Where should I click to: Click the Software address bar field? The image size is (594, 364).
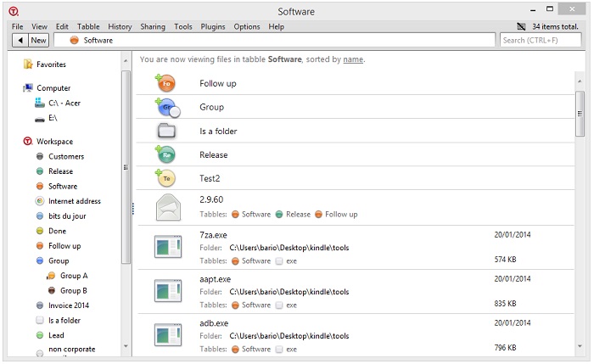(274, 40)
